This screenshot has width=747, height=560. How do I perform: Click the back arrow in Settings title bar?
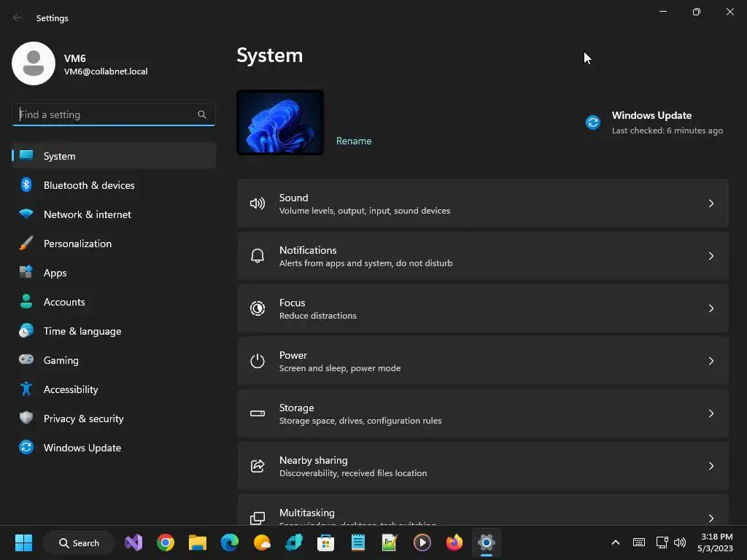(x=18, y=17)
